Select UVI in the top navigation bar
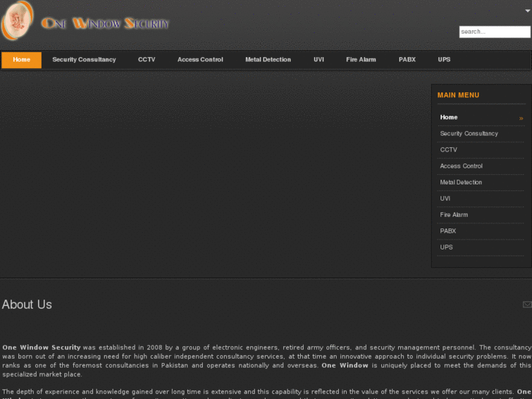The image size is (532, 399). (318, 60)
